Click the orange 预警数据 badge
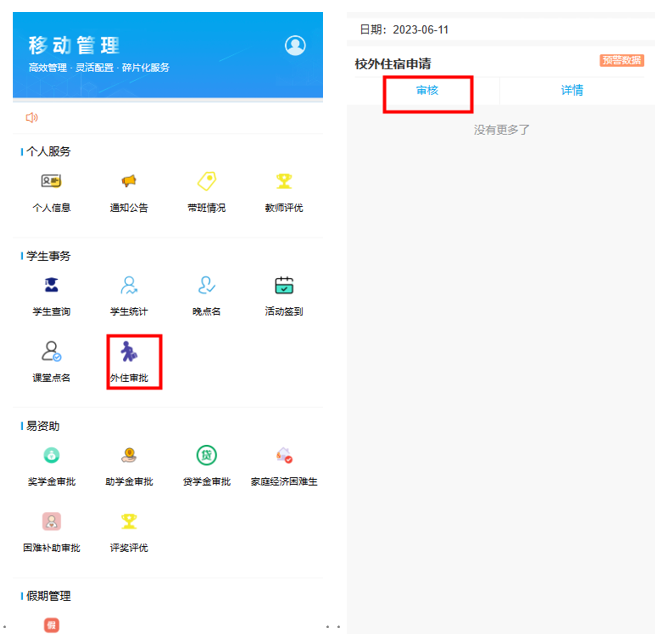Viewport: 655px width, 643px height. 621,61
